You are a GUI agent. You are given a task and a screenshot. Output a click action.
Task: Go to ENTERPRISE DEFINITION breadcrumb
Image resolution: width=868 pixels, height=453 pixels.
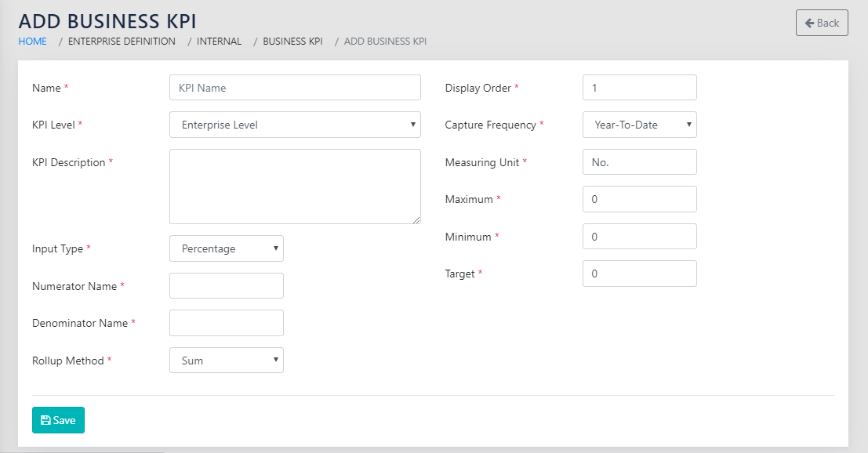point(122,41)
